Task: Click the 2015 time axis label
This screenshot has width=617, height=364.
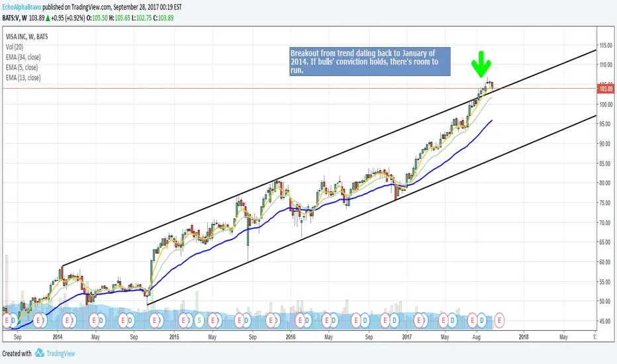Action: click(x=174, y=337)
